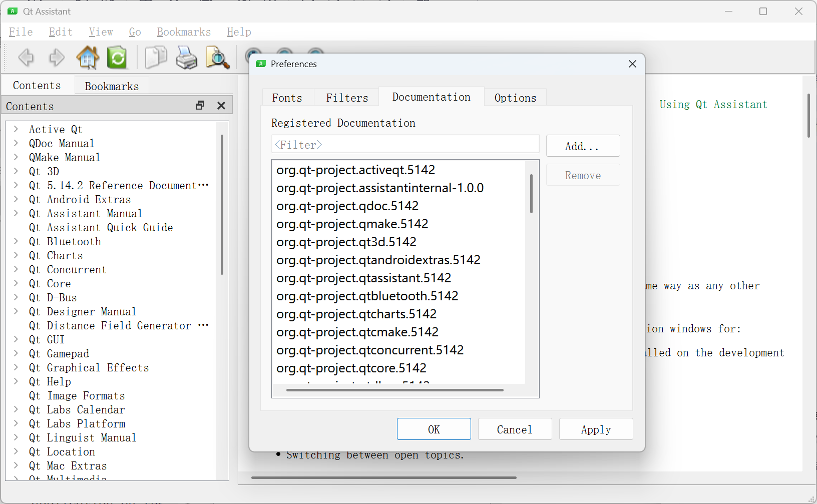This screenshot has height=504, width=817.
Task: Open the View menu
Action: pyautogui.click(x=101, y=32)
